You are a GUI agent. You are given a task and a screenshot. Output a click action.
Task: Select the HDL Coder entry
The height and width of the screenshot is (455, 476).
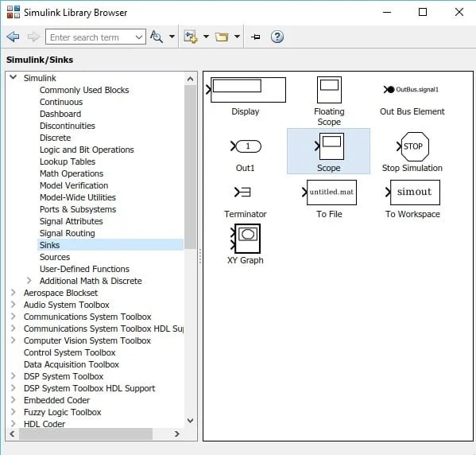[45, 424]
